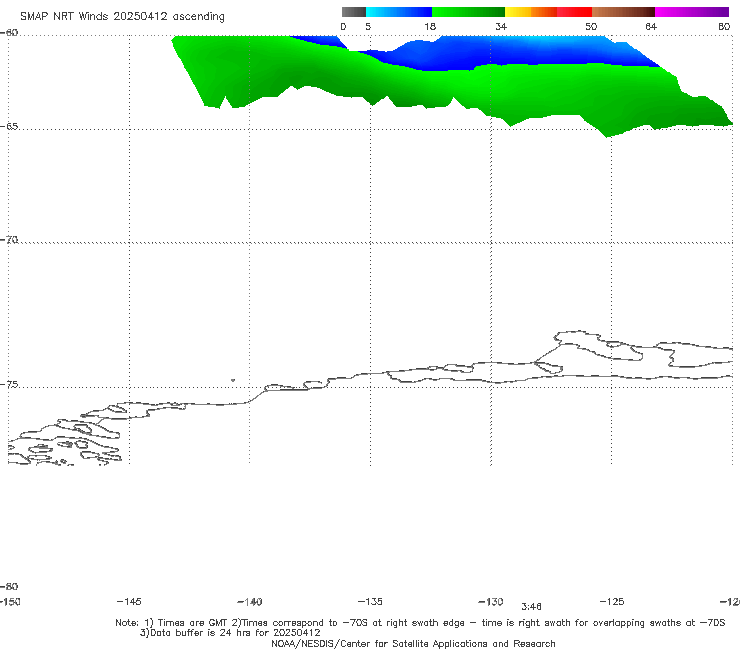Click the magenta-purple segment of the color bar
The height and width of the screenshot is (650, 740).
point(692,12)
